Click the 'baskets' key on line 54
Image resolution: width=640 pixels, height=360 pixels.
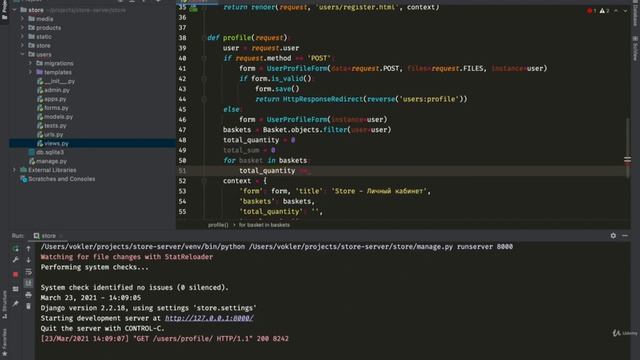pyautogui.click(x=257, y=201)
